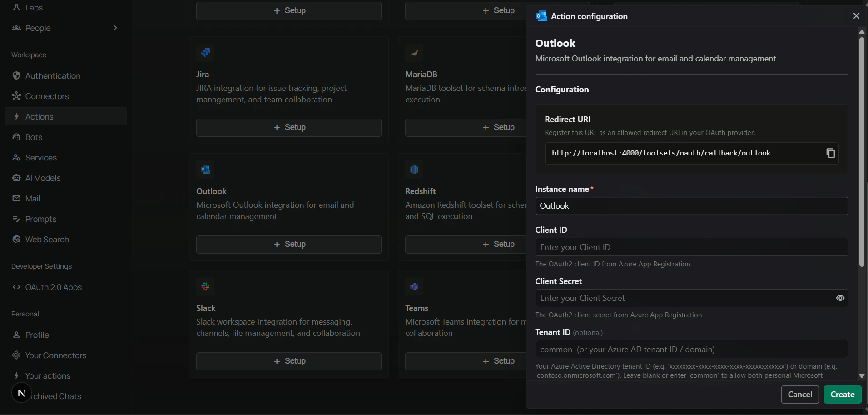
Task: Click the Mail envelope icon
Action: pyautogui.click(x=16, y=198)
